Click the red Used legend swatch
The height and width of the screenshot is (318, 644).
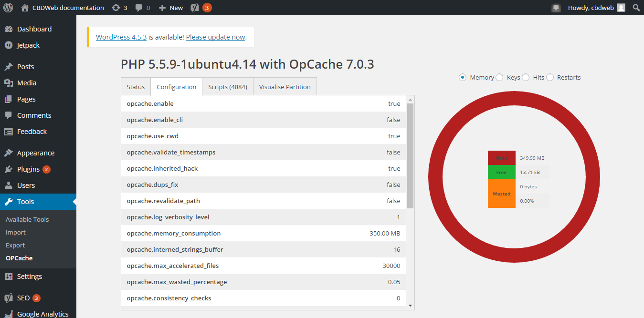[x=502, y=158]
